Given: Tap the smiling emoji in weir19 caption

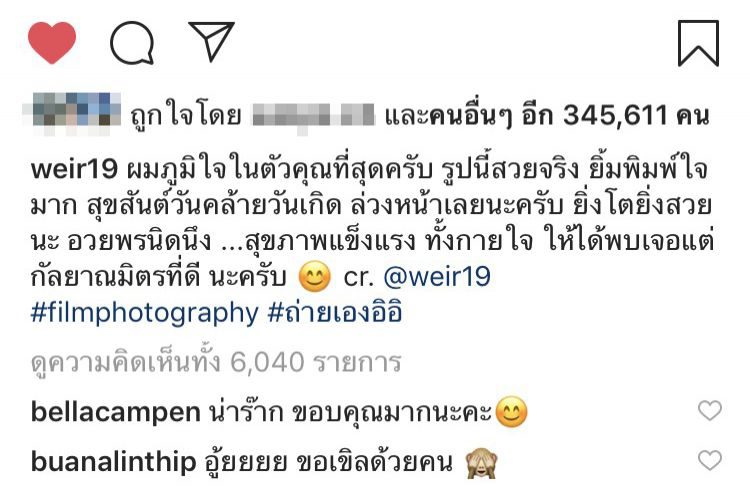Looking at the screenshot, I should [x=314, y=276].
